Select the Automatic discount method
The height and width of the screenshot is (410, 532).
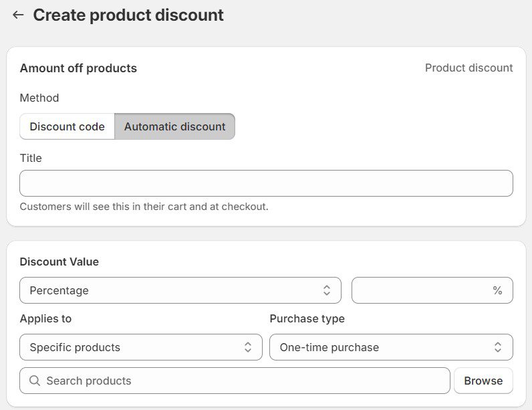coord(174,126)
